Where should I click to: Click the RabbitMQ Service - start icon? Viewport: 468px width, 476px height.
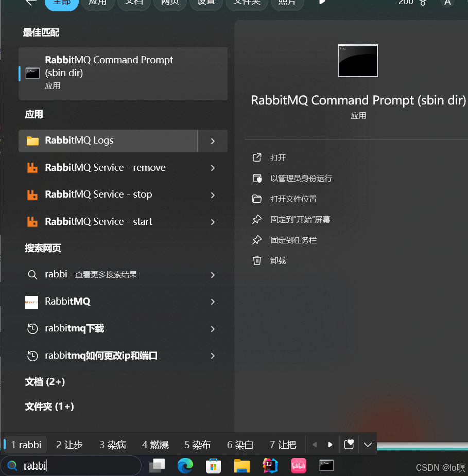tap(32, 222)
